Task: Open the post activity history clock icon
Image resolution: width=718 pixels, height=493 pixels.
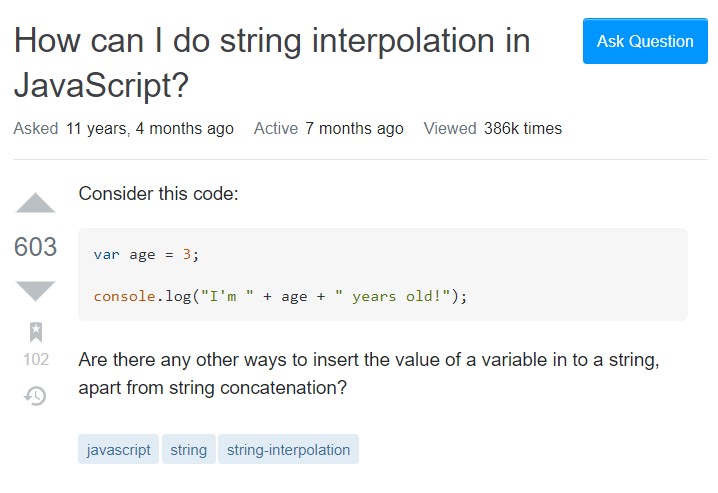Action: point(35,396)
